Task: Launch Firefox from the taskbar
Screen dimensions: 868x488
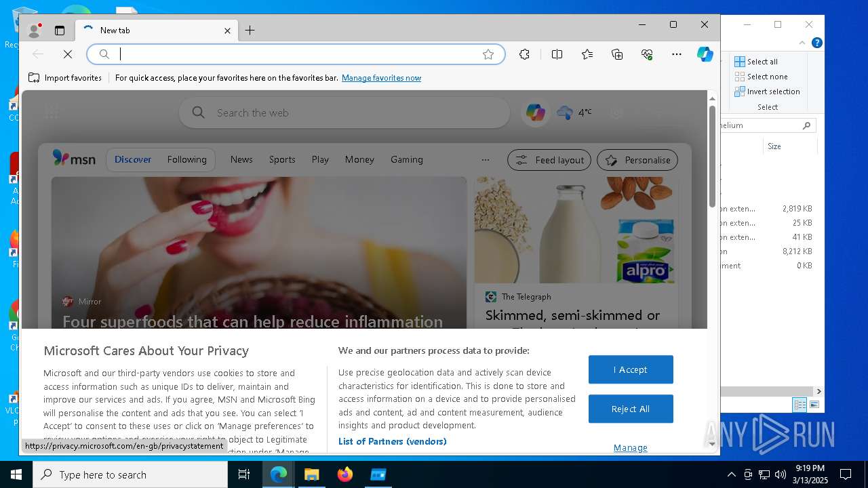Action: tap(345, 474)
